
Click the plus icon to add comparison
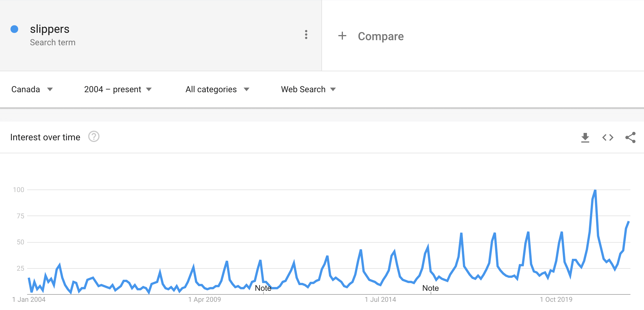pos(342,36)
